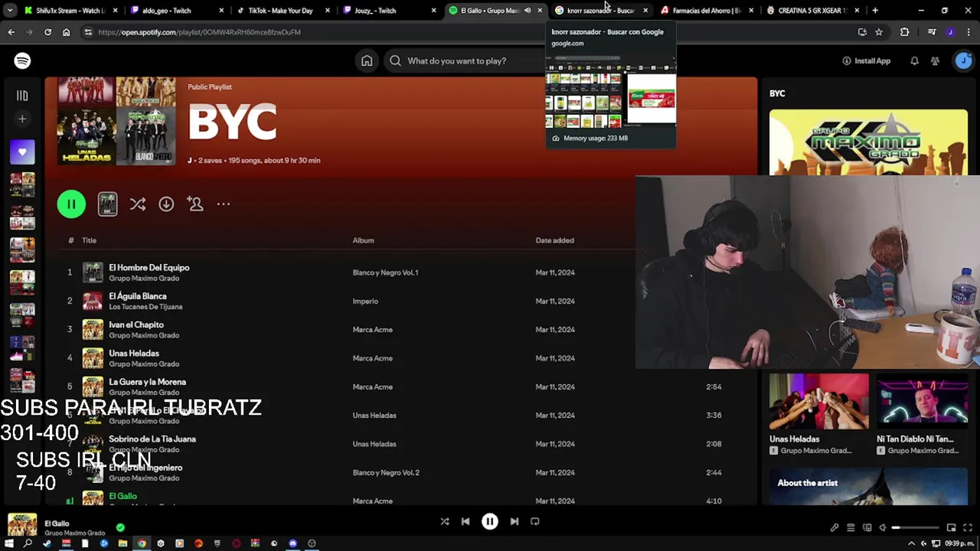Click Install App button

[866, 60]
